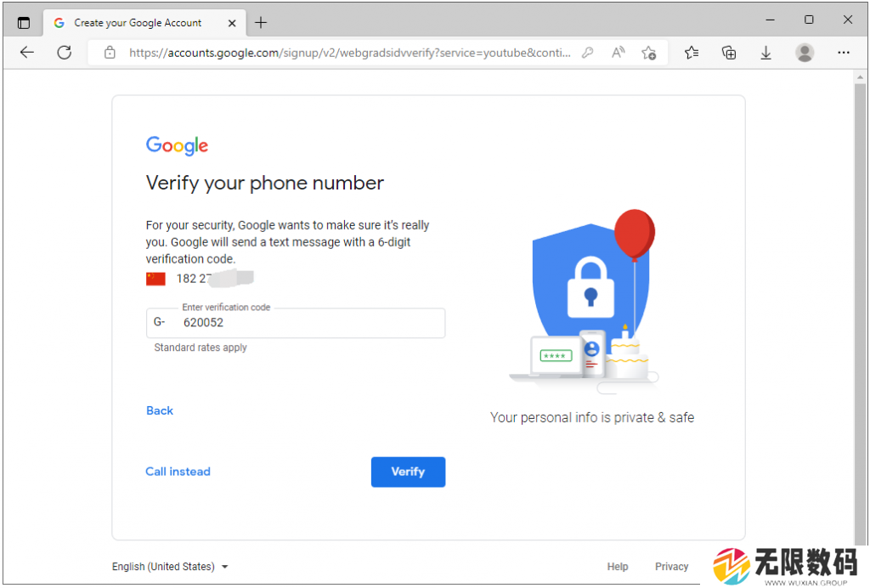Open the Collections icon
This screenshot has width=870, height=588.
pyautogui.click(x=728, y=53)
